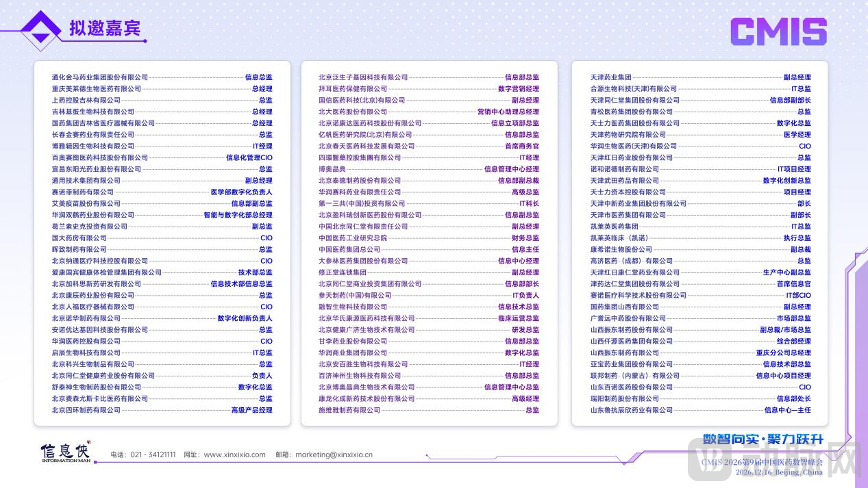Screen dimensions: 868x488
Task: Select 数字化创新总监 title
Action: point(787,181)
